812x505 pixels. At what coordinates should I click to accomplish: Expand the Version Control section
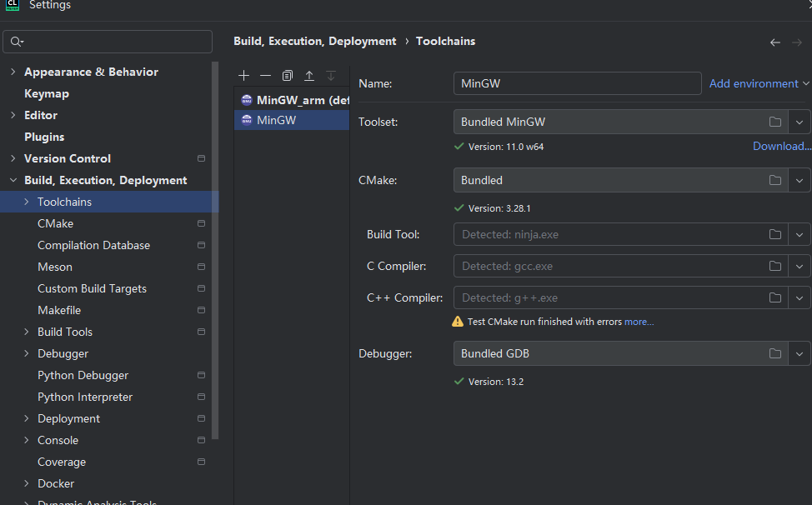[x=13, y=158]
